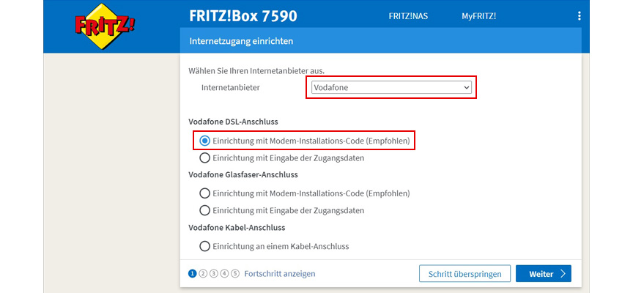Click the arrow on the Weiter button
The width and height of the screenshot is (644, 293).
(x=563, y=274)
